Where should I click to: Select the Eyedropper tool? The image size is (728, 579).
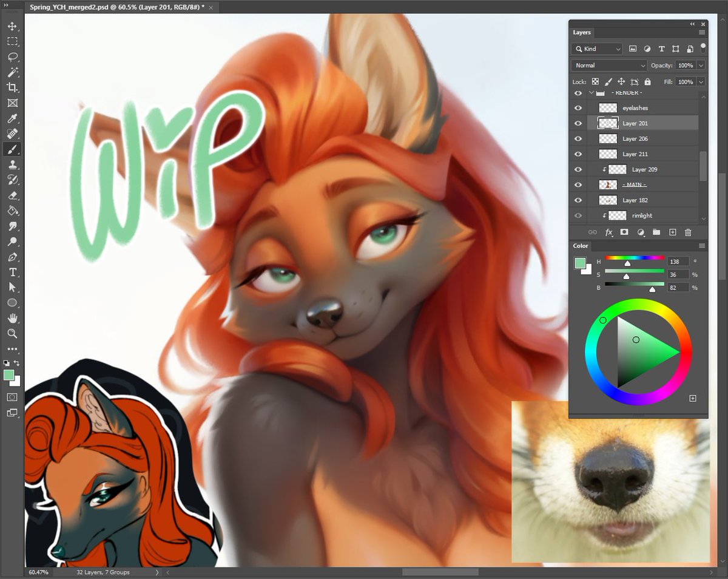(12, 118)
